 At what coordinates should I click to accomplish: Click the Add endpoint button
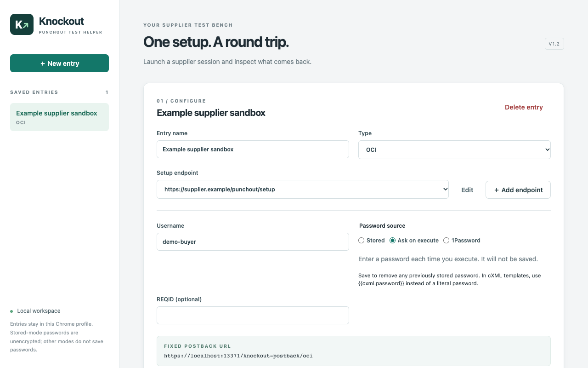tap(518, 190)
